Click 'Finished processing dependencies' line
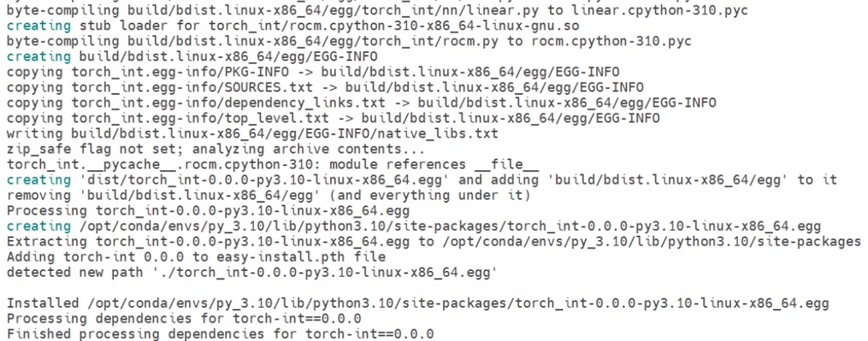This screenshot has width=868, height=341. [x=221, y=334]
